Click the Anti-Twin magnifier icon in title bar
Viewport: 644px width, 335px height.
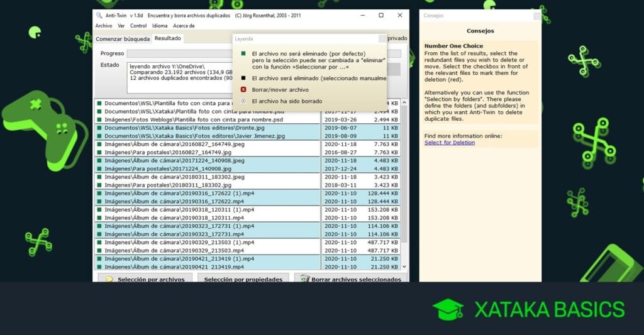(99, 15)
